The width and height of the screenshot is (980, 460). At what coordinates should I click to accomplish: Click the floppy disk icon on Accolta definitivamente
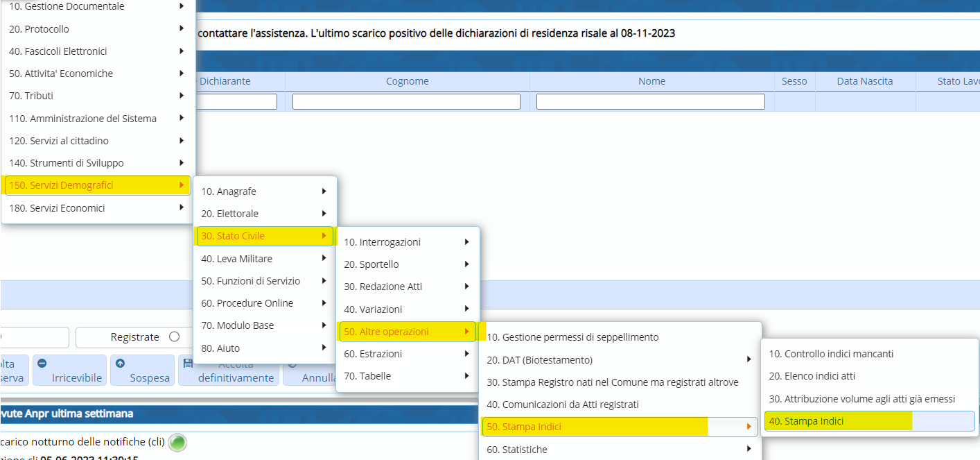pyautogui.click(x=188, y=363)
